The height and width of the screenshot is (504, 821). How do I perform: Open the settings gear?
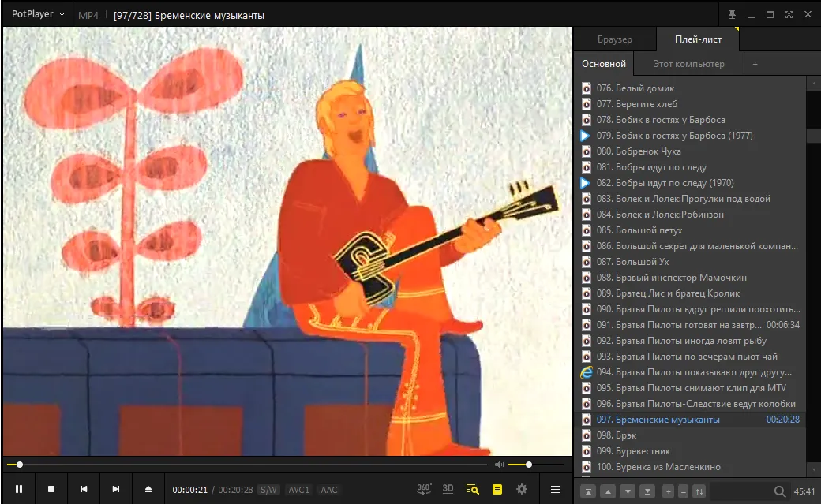[x=522, y=489]
